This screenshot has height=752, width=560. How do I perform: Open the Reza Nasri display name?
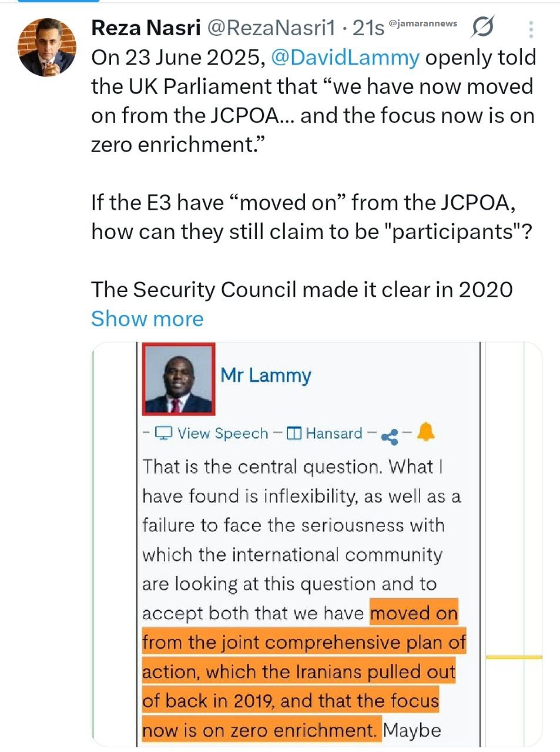[x=146, y=28]
